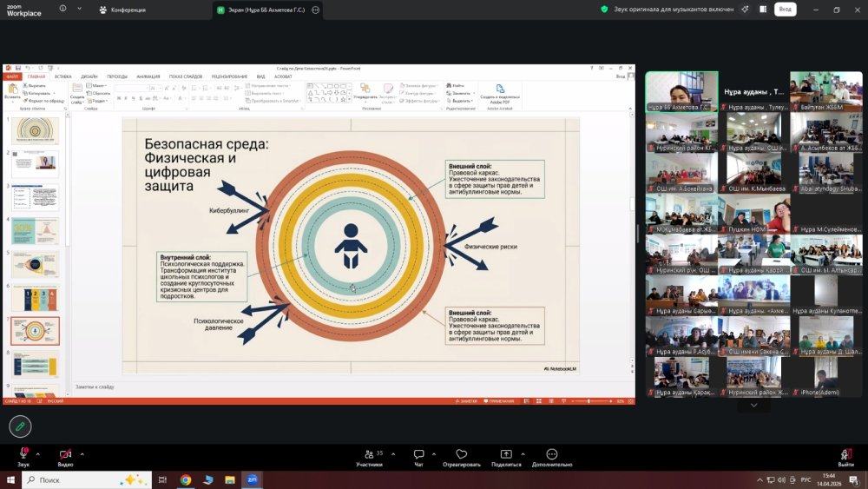Turn on the video camera
868x489 pixels.
pos(65,454)
